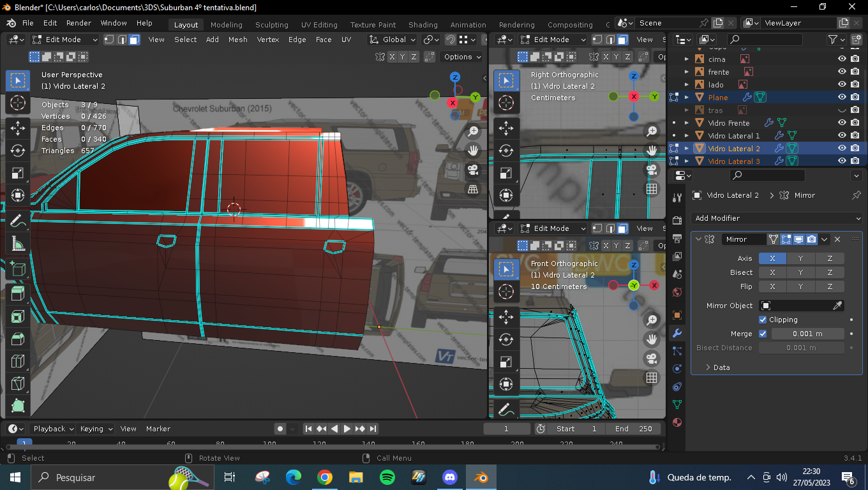Click the Merge distance value field
Viewport: 868px width, 490px height.
pyautogui.click(x=808, y=334)
